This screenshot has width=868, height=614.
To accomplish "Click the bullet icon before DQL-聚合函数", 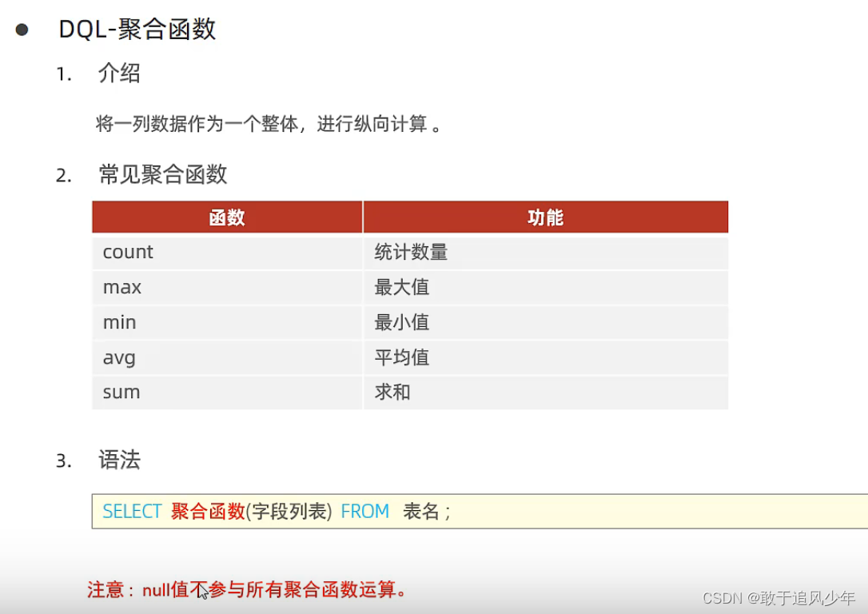I will [20, 30].
